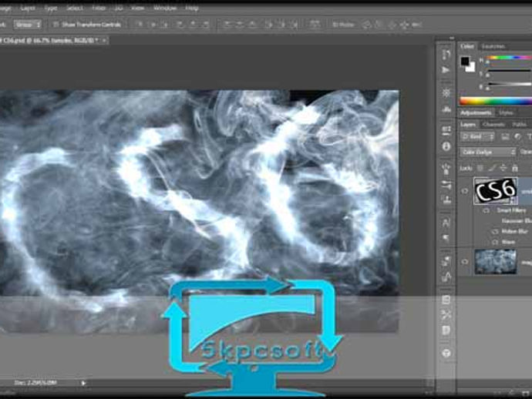Click the Auto-Align Layers icon
The width and height of the screenshot is (532, 399).
tap(315, 25)
